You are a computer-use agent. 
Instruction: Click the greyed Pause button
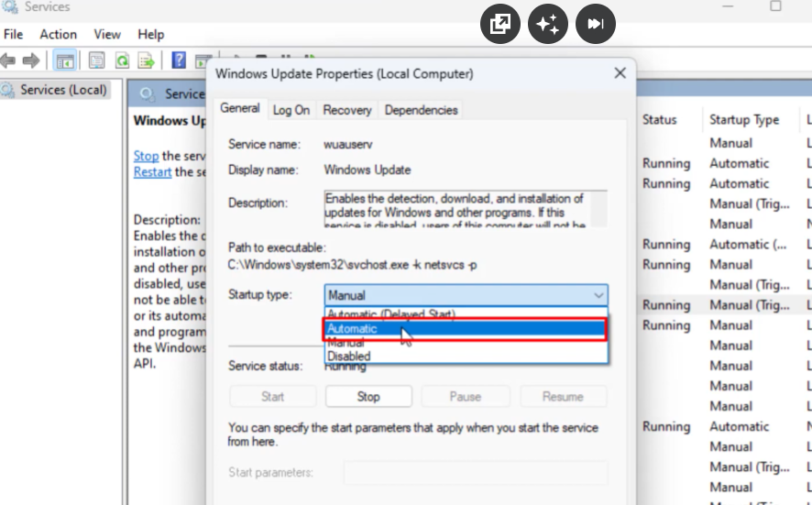465,397
